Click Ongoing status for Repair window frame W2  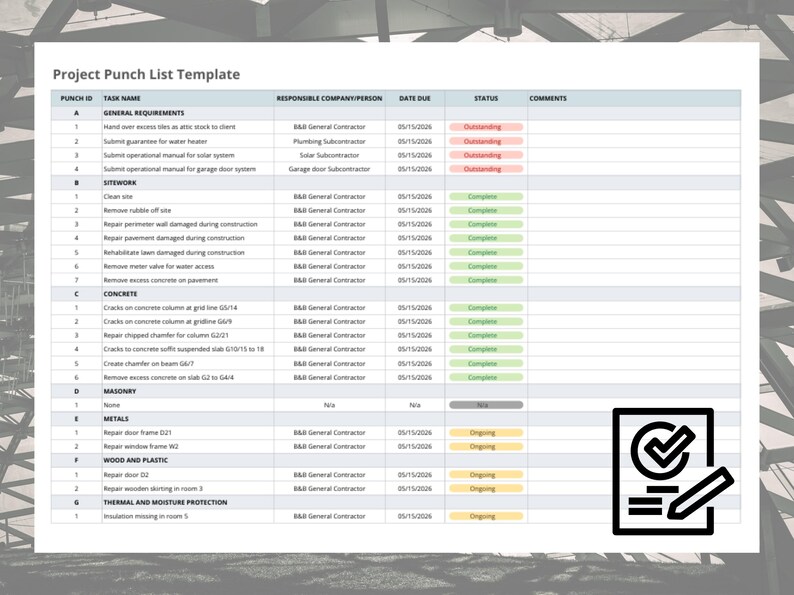pos(486,446)
